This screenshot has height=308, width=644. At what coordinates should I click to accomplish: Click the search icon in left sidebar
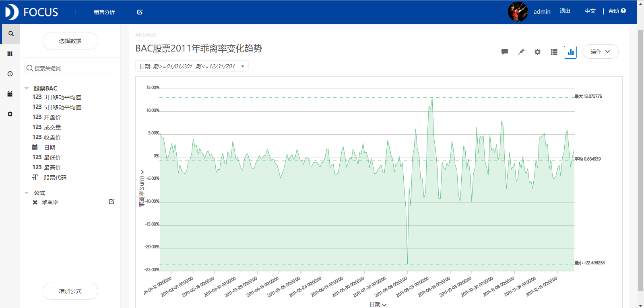pyautogui.click(x=11, y=34)
